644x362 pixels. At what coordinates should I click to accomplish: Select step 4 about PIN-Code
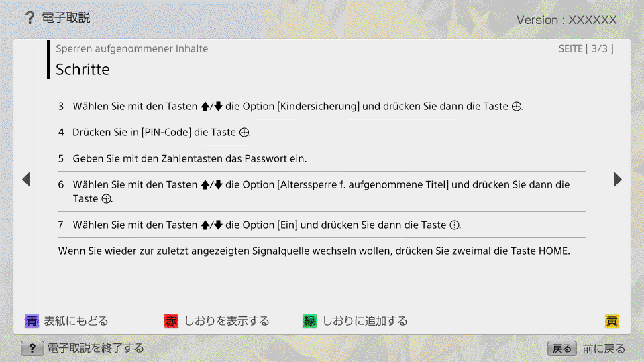coord(154,132)
